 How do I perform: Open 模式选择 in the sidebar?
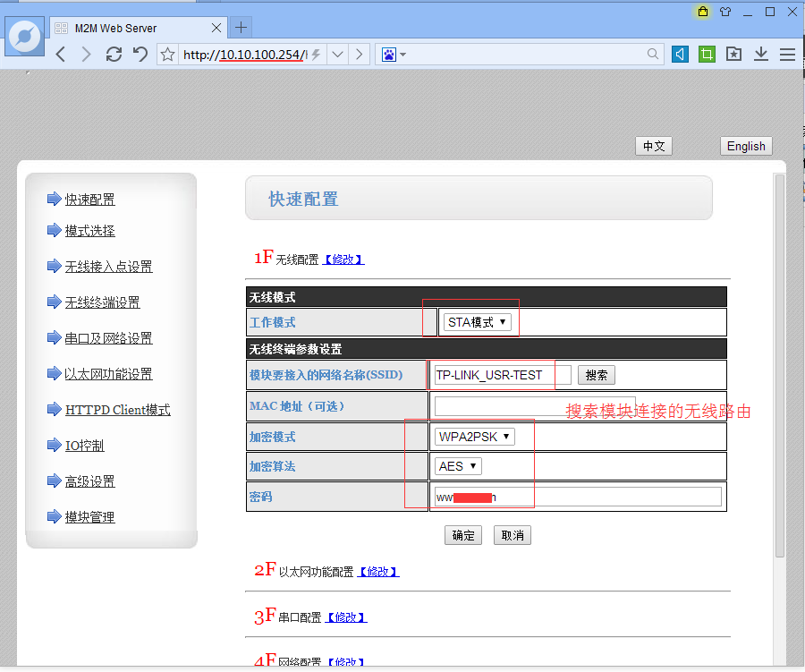click(x=89, y=231)
